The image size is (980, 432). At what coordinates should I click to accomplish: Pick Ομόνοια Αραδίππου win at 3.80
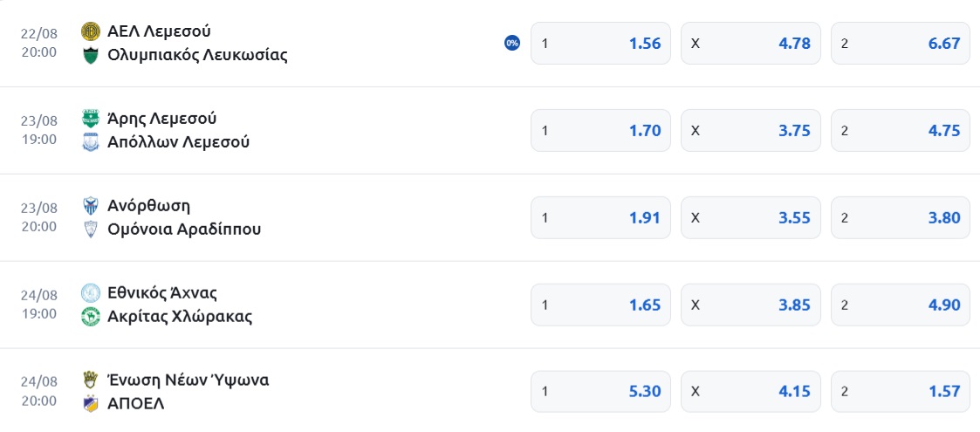(901, 217)
